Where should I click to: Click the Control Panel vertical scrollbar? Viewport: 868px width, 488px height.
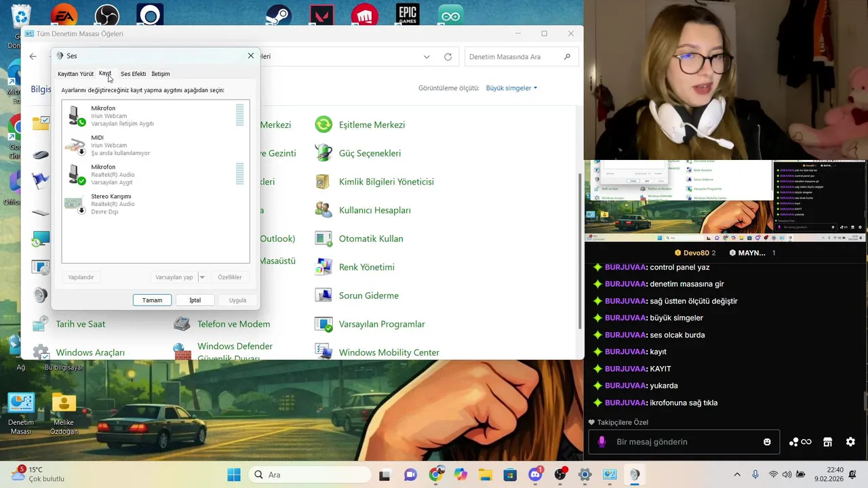[580, 251]
